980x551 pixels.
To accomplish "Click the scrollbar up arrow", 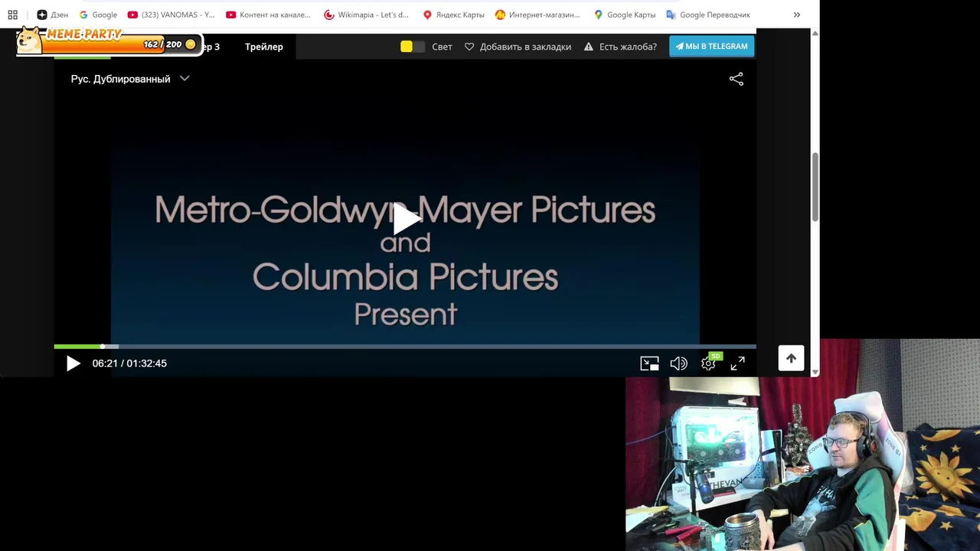I will (815, 34).
